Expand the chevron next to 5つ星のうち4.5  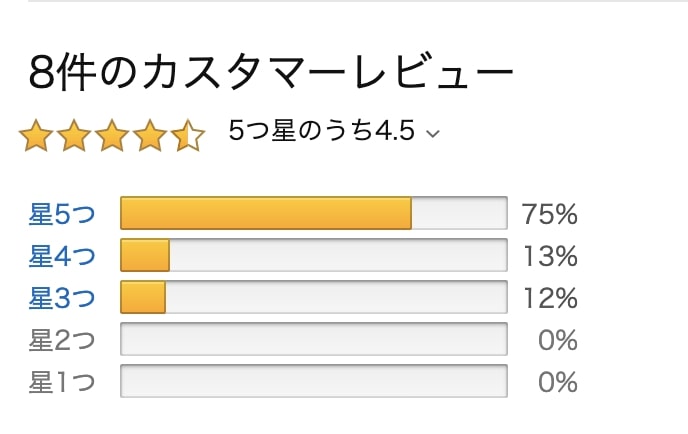(x=433, y=133)
